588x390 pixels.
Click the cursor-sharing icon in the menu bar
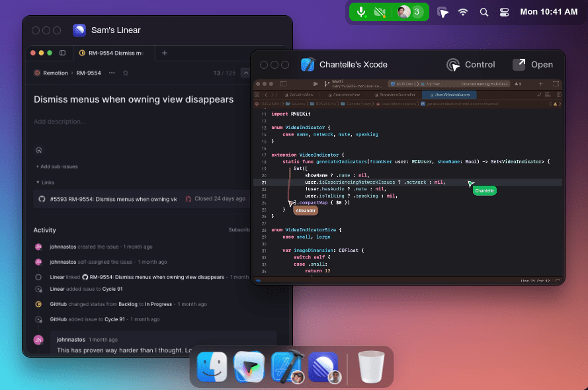443,13
